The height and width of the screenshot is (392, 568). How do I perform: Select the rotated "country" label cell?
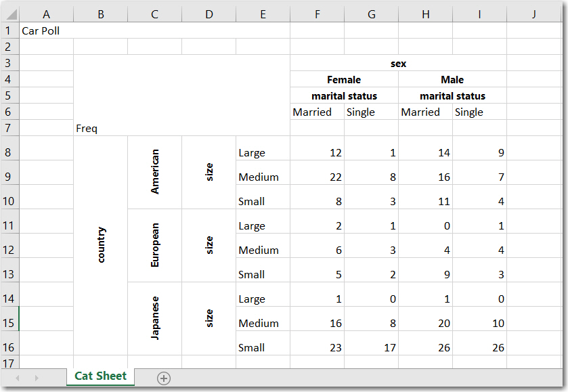[101, 245]
